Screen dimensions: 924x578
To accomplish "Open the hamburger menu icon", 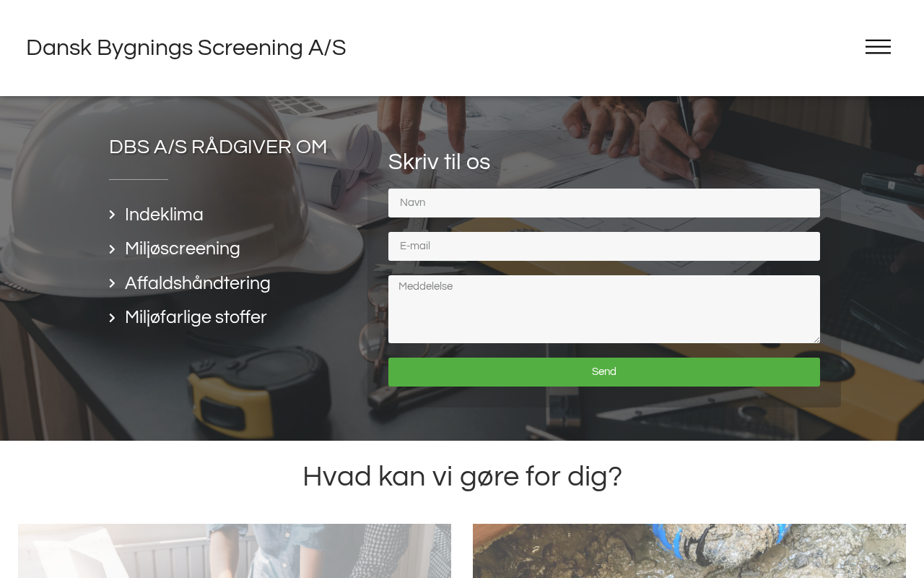I will 878,47.
